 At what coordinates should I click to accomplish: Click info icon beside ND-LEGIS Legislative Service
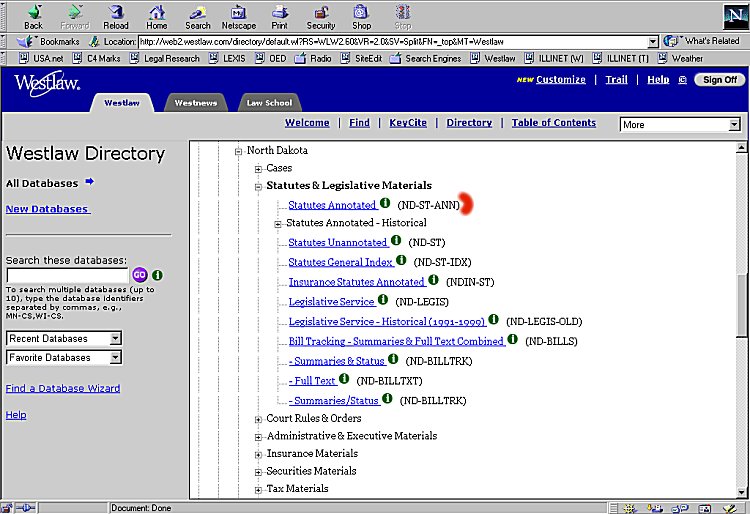[x=383, y=300]
